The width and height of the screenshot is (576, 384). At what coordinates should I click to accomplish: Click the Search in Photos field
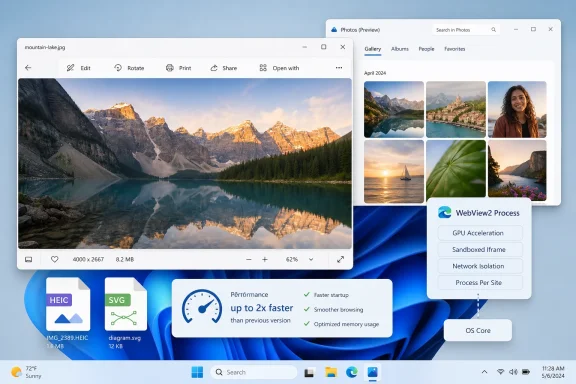(x=466, y=30)
